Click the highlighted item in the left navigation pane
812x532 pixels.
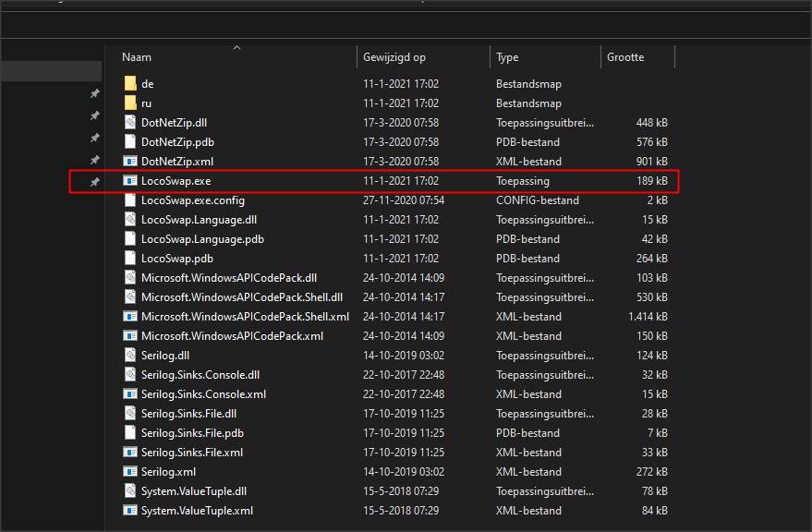(51, 71)
